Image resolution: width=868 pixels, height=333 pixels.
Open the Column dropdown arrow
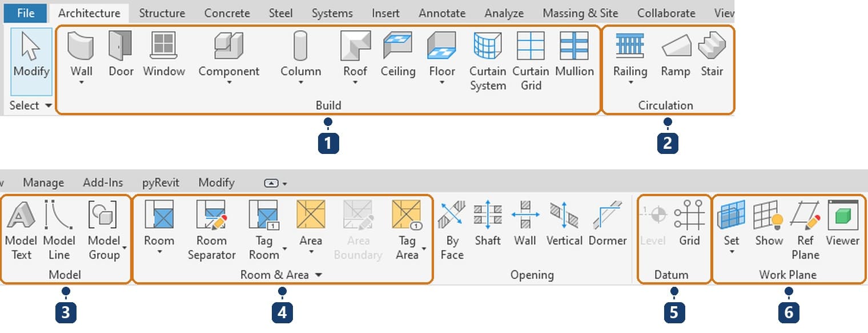pyautogui.click(x=300, y=83)
